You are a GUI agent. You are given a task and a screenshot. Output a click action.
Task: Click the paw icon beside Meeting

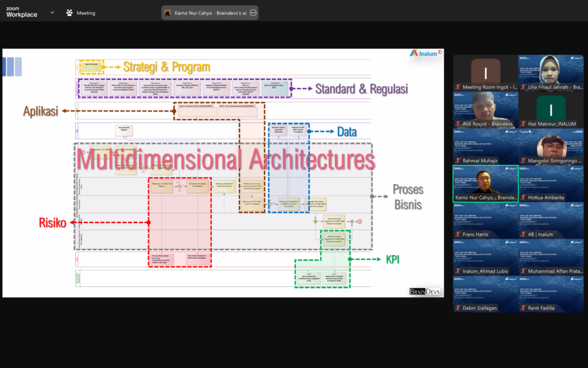click(69, 13)
